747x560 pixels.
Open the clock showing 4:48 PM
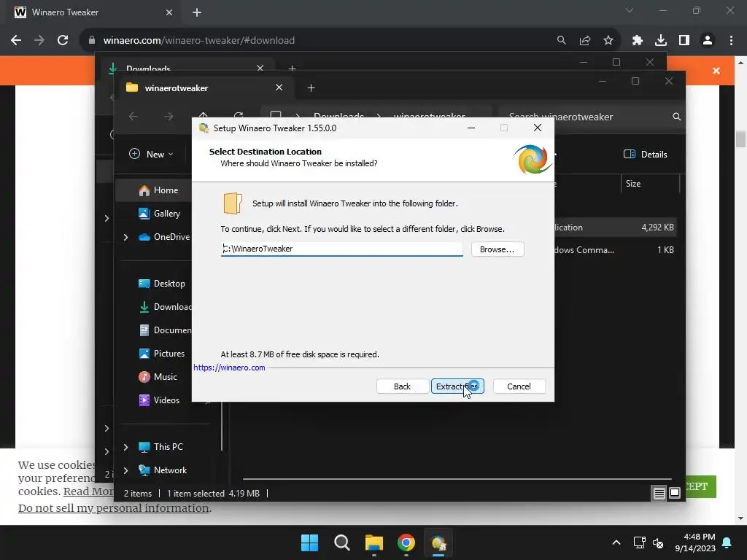pos(695,542)
